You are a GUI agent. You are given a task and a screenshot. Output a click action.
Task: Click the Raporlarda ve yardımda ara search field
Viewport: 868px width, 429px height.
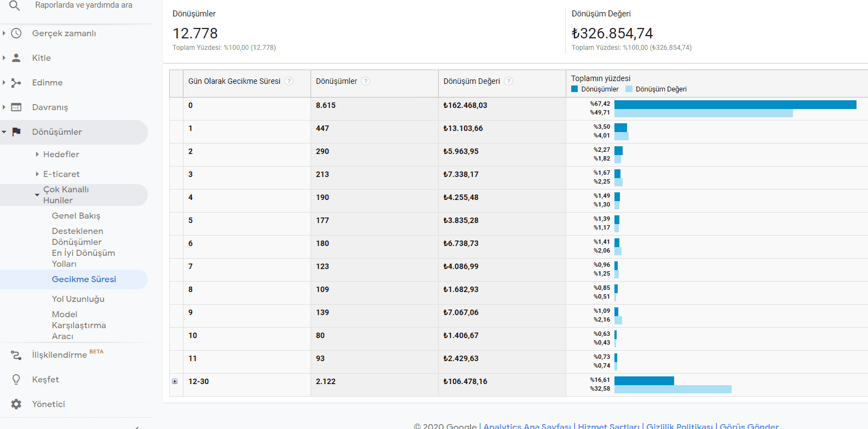tap(84, 5)
